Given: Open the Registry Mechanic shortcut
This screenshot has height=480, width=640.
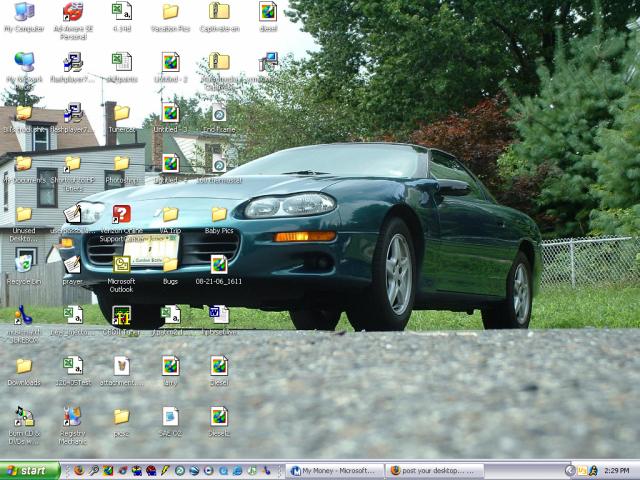Looking at the screenshot, I should click(72, 416).
